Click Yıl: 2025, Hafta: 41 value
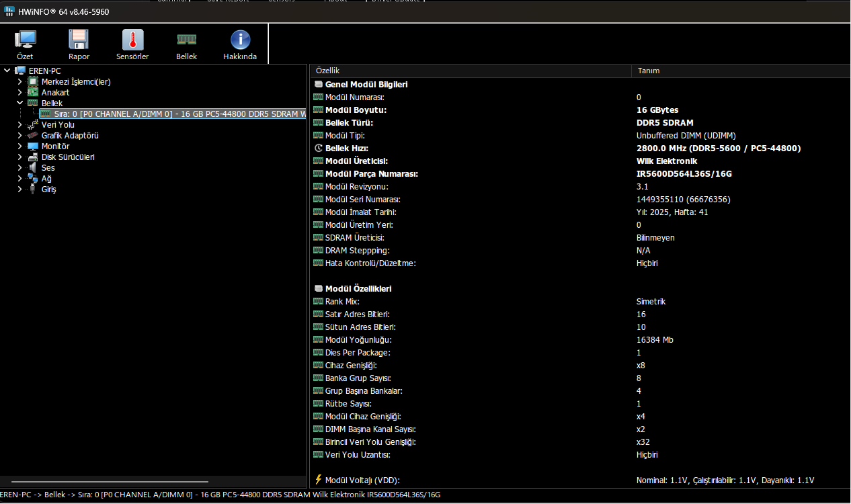 (x=672, y=212)
